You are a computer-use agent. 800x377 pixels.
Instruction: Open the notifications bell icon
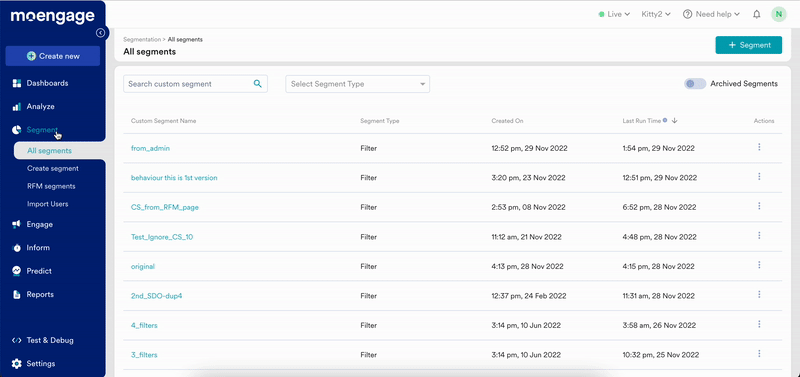click(x=757, y=14)
